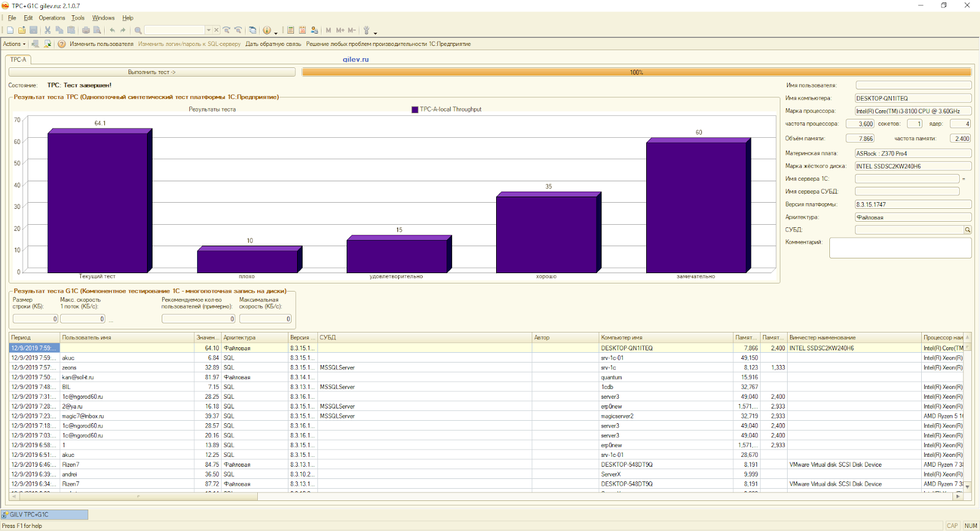
Task: Open the Tools menu
Action: [x=78, y=18]
